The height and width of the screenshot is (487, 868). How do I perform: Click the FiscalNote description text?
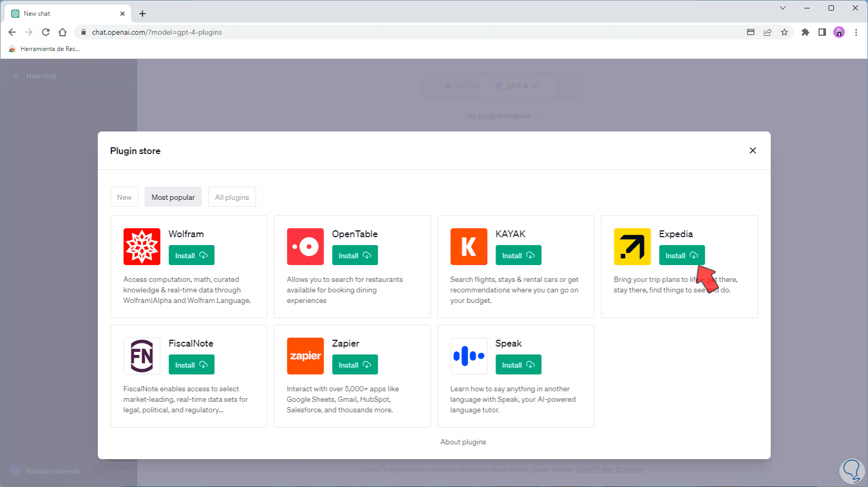(186, 400)
